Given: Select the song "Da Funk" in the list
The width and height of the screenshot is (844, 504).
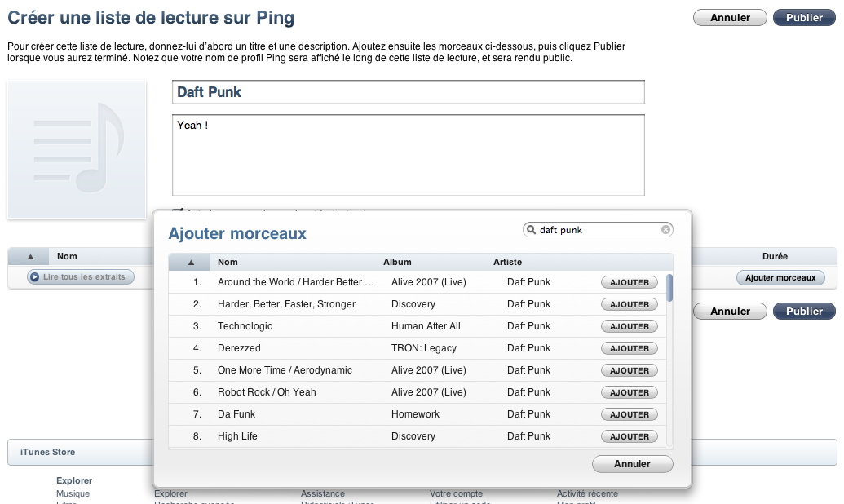Looking at the screenshot, I should 236,414.
